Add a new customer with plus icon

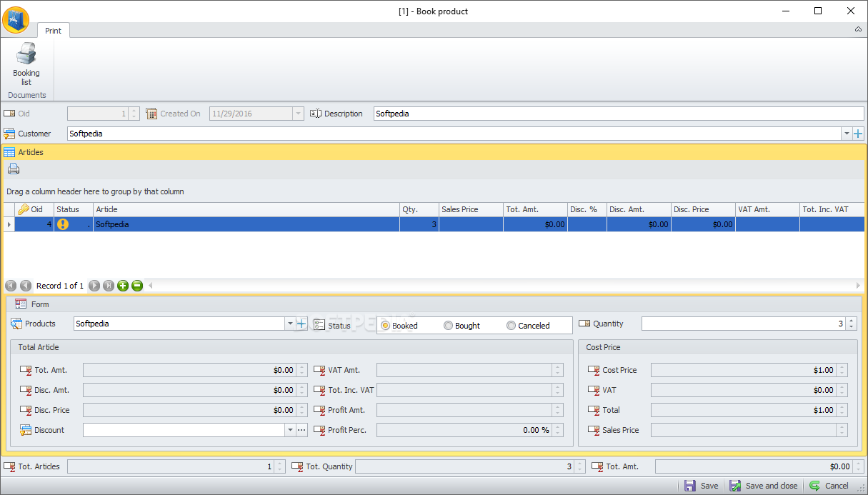coord(858,134)
